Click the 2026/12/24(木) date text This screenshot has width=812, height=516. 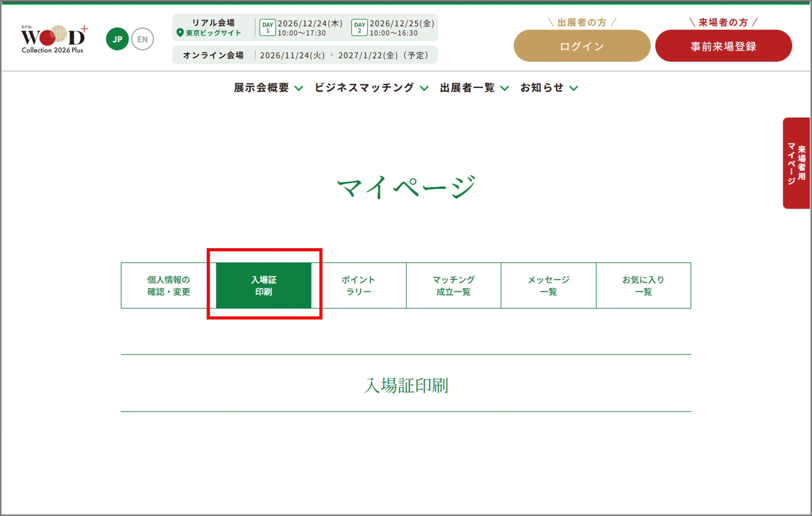tap(310, 23)
